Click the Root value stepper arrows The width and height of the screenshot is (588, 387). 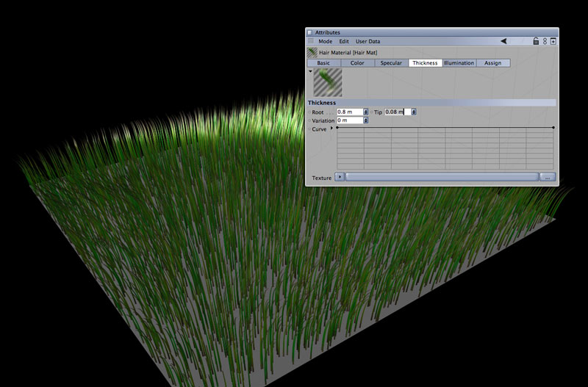(367, 112)
